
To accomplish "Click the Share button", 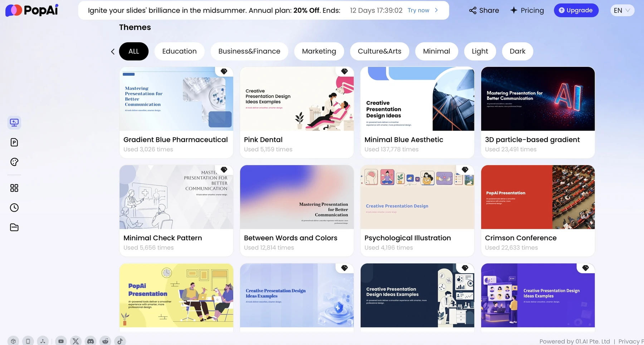I will (484, 10).
